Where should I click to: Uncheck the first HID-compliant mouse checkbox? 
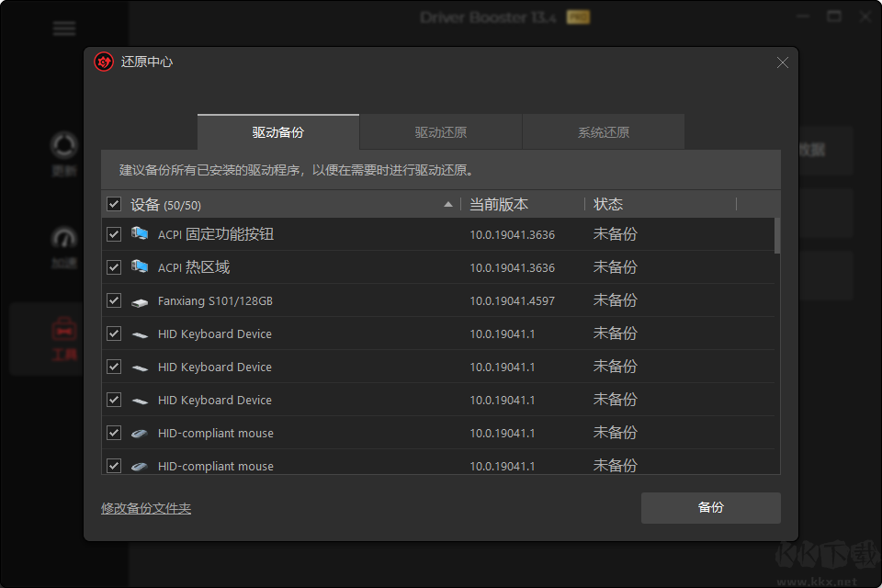point(114,433)
